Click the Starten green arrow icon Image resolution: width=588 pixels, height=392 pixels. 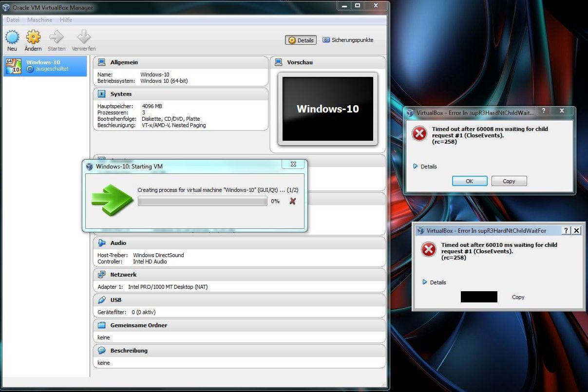pyautogui.click(x=57, y=37)
